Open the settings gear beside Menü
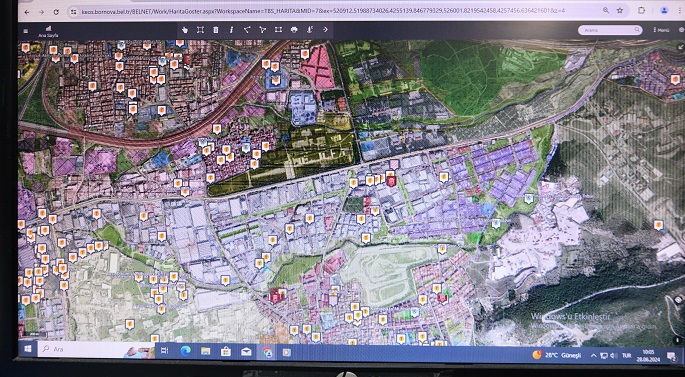This screenshot has height=377, width=685. pyautogui.click(x=682, y=30)
